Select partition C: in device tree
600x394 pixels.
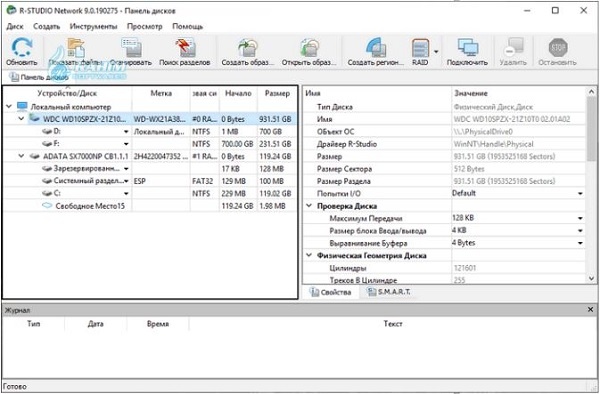coord(150,194)
